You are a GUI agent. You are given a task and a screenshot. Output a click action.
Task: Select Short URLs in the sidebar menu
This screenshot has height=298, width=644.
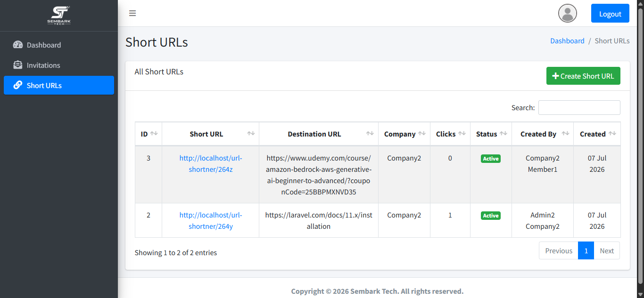[x=59, y=85]
